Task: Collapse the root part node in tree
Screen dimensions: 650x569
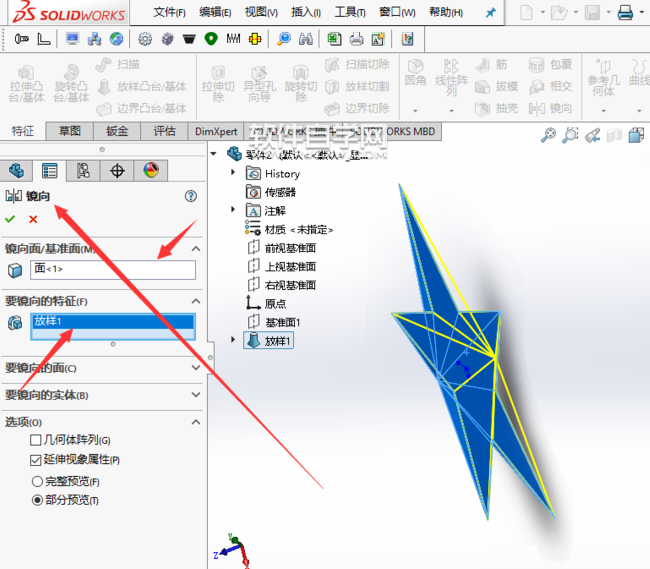Action: click(214, 154)
